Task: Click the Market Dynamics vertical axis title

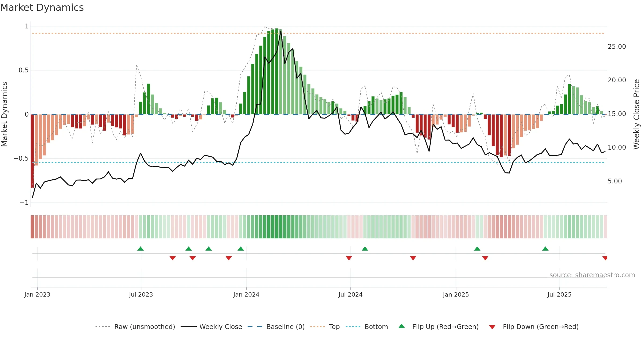Action: [x=4, y=114]
